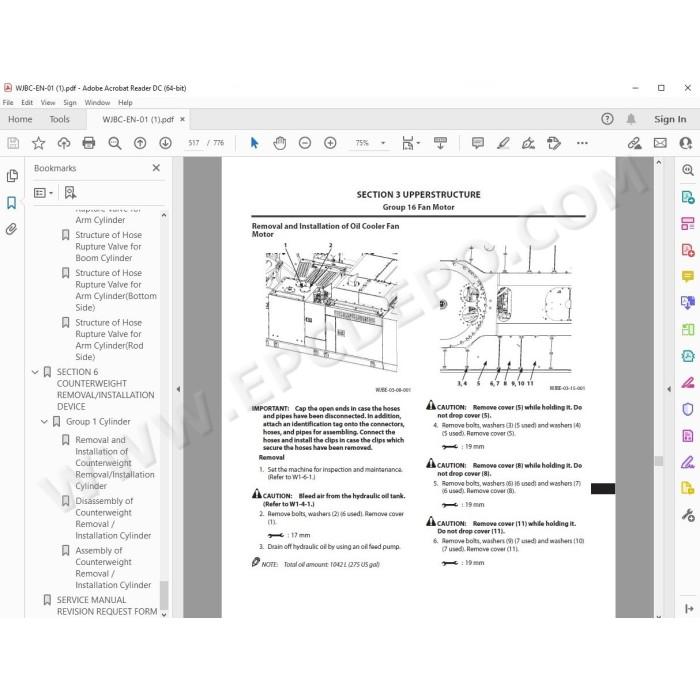This screenshot has height=700, width=700.
Task: Go to the previous page
Action: pos(140,143)
